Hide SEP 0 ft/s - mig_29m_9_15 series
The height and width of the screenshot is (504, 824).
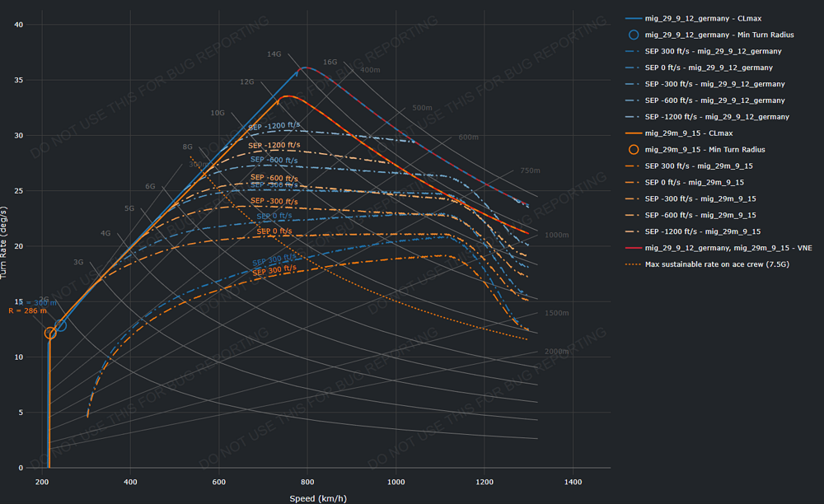coord(696,183)
